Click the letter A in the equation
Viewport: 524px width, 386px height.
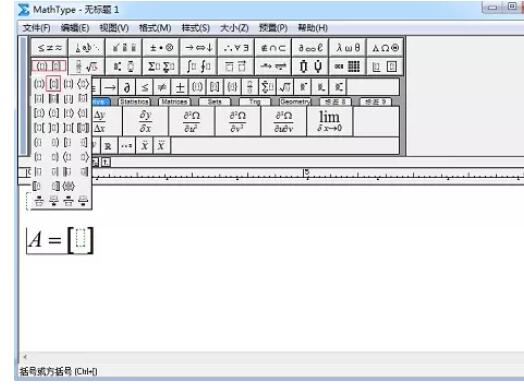(x=35, y=240)
